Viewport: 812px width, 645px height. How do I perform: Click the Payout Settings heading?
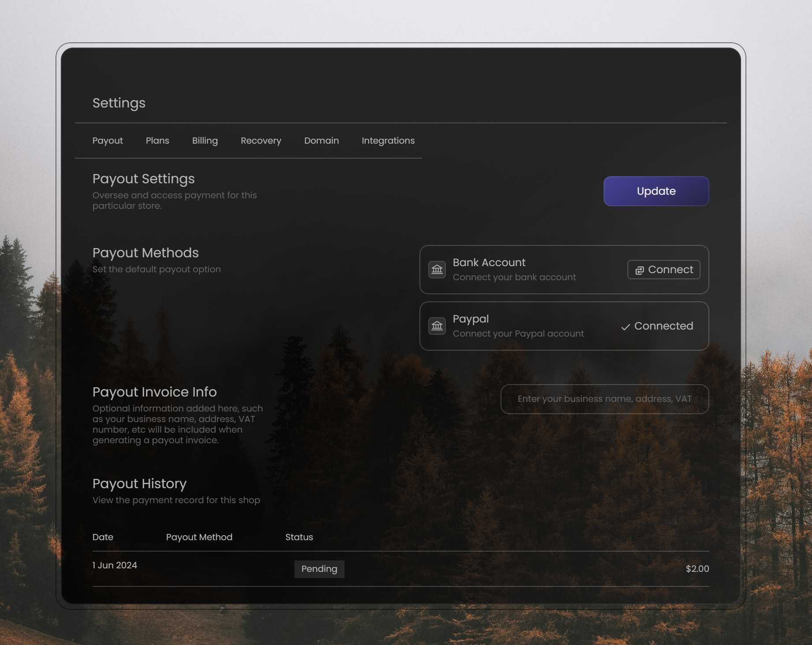pyautogui.click(x=144, y=179)
